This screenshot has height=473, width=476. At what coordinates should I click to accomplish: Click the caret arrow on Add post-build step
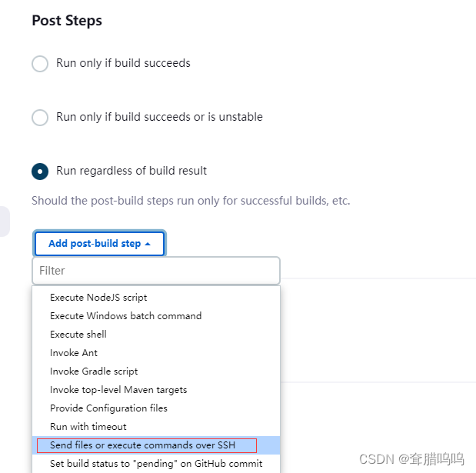click(x=148, y=244)
